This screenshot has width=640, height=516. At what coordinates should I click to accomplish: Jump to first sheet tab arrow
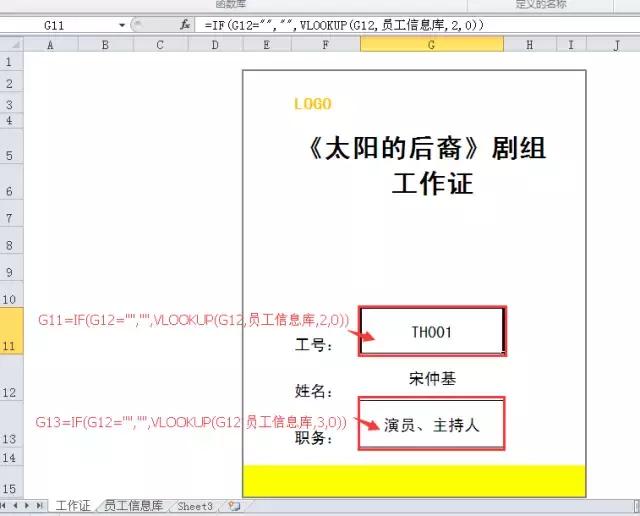pos(4,506)
